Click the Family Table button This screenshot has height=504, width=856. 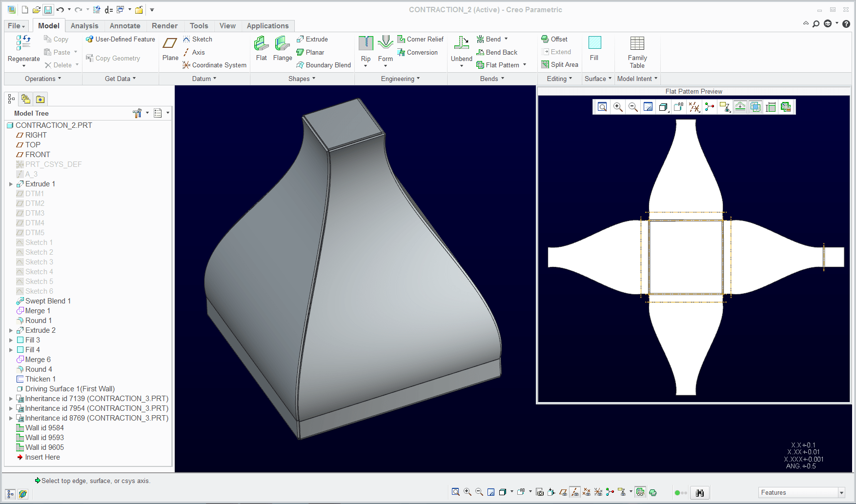tap(637, 51)
